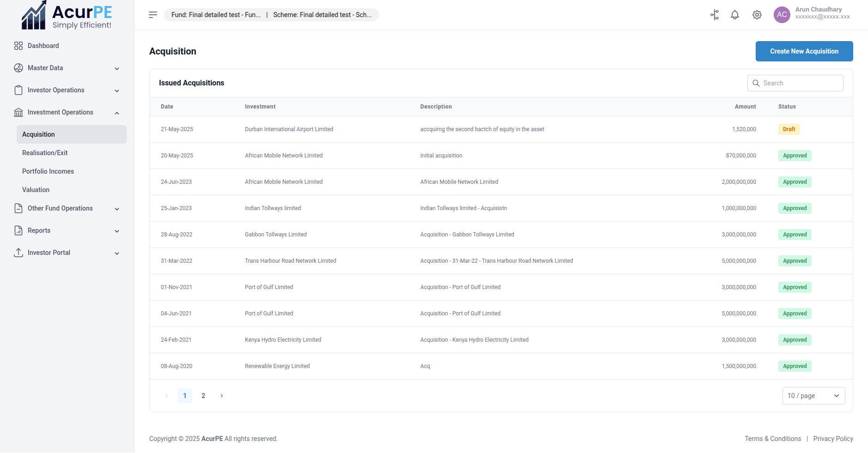Go to the Valuation submenu item

tap(36, 190)
